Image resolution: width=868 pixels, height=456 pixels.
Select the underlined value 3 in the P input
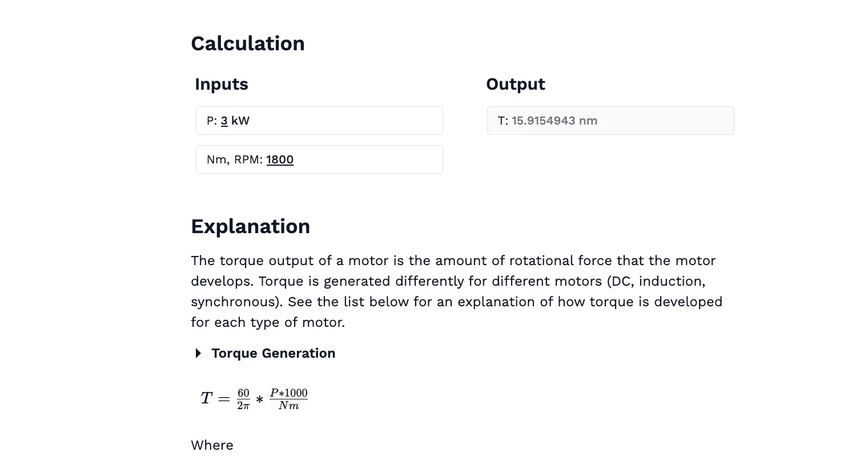224,121
